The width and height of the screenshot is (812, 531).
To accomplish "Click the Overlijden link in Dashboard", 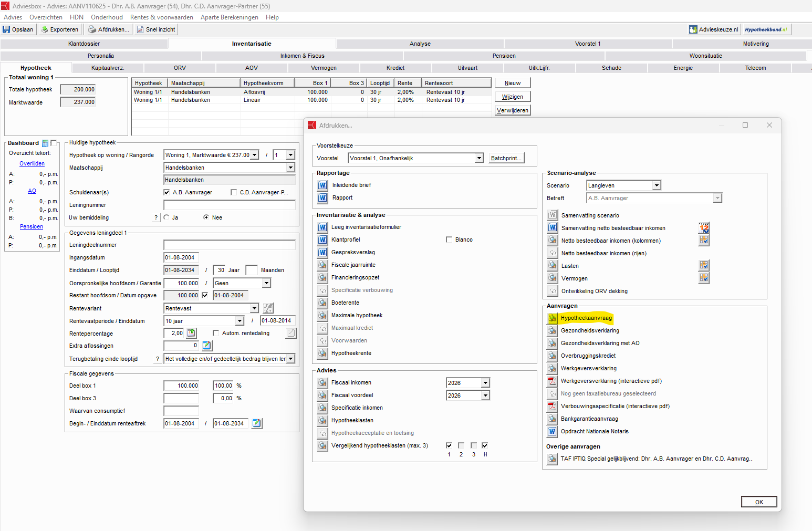I will click(x=32, y=164).
